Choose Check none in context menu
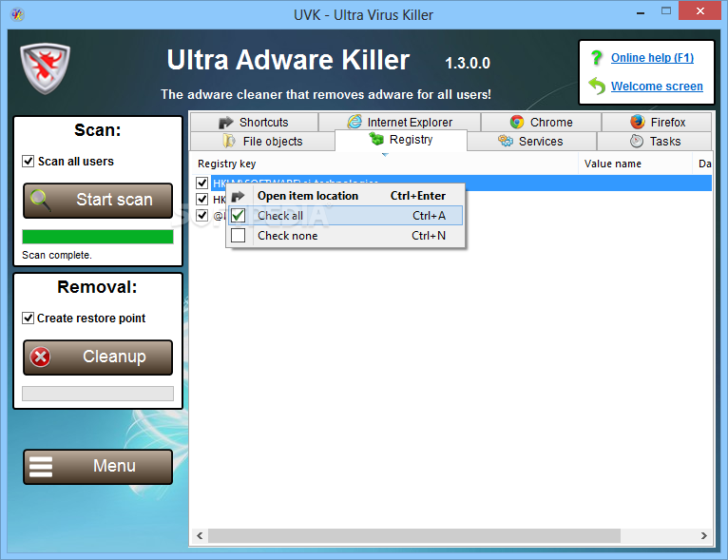Viewport: 728px width, 560px height. [x=345, y=236]
